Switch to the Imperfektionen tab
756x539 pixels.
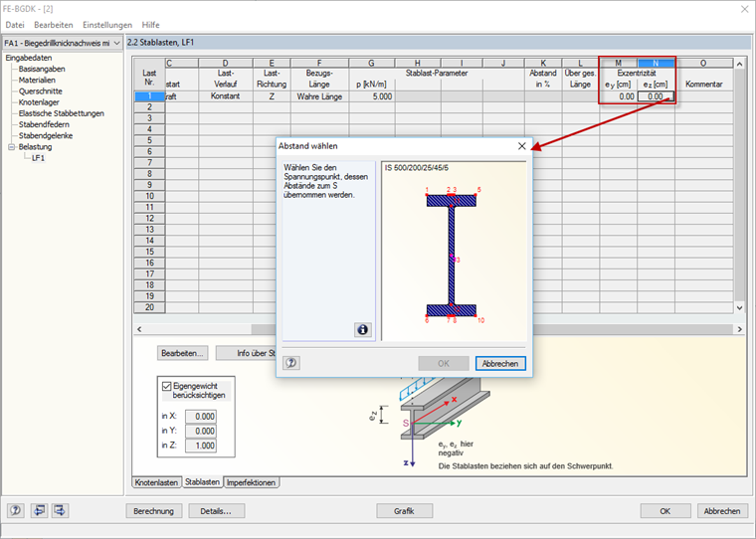[252, 482]
